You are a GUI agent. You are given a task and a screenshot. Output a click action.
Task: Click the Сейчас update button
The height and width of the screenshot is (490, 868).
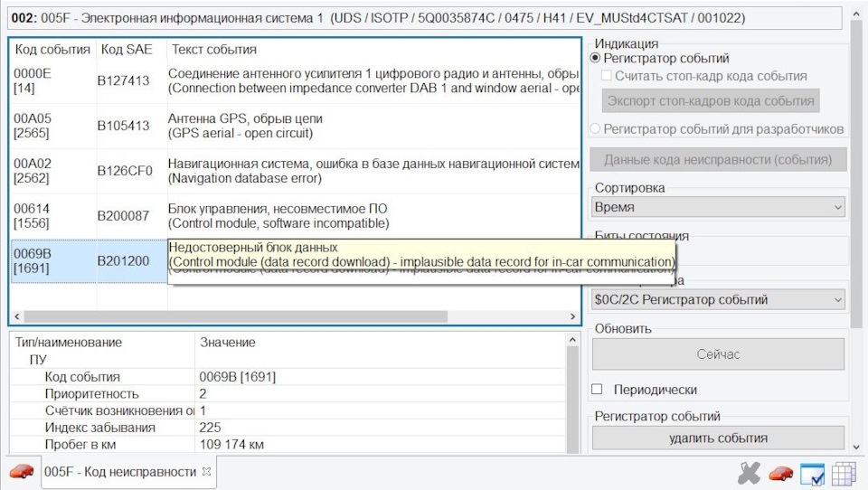(718, 353)
